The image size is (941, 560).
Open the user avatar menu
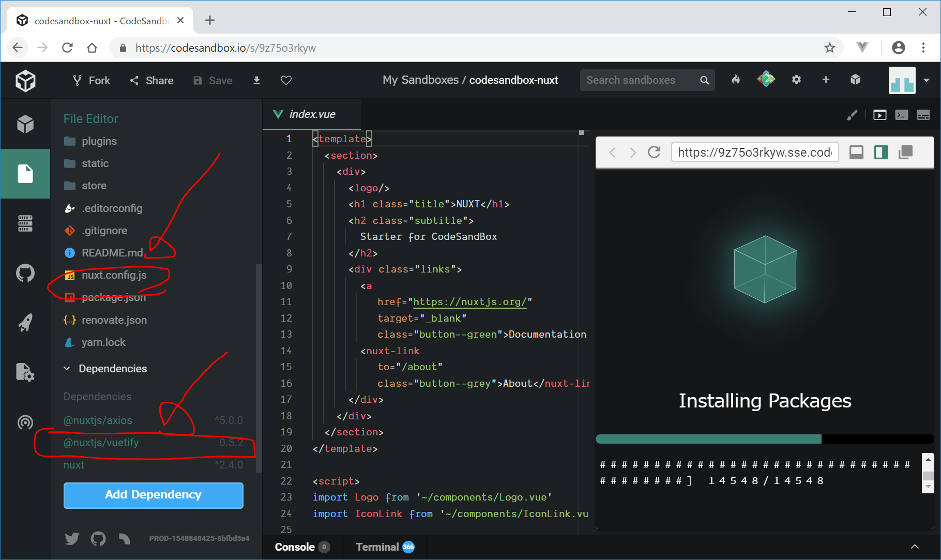click(902, 80)
